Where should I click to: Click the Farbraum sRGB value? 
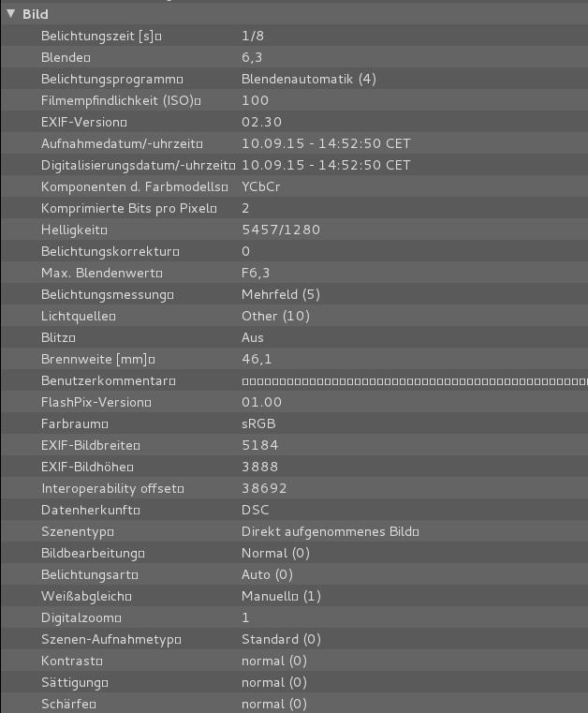tap(258, 423)
